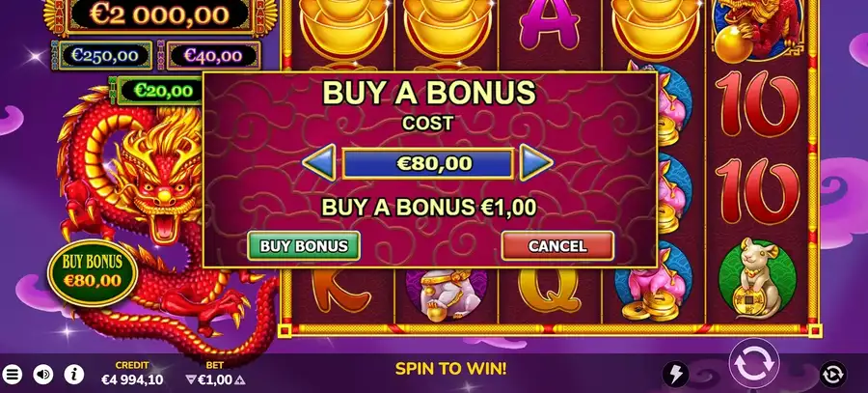Open the autoplay icon
Viewport: 868px width, 393px height.
(833, 375)
